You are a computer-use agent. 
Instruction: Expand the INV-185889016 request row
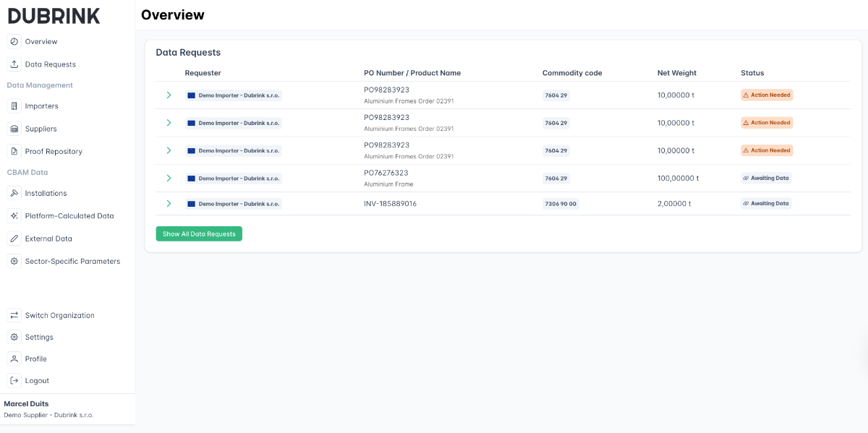click(x=169, y=204)
